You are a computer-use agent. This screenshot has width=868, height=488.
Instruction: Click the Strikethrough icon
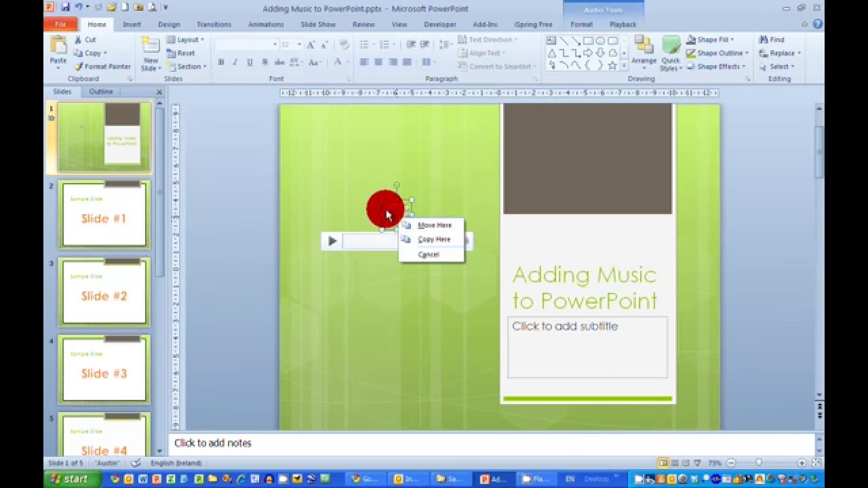point(281,61)
